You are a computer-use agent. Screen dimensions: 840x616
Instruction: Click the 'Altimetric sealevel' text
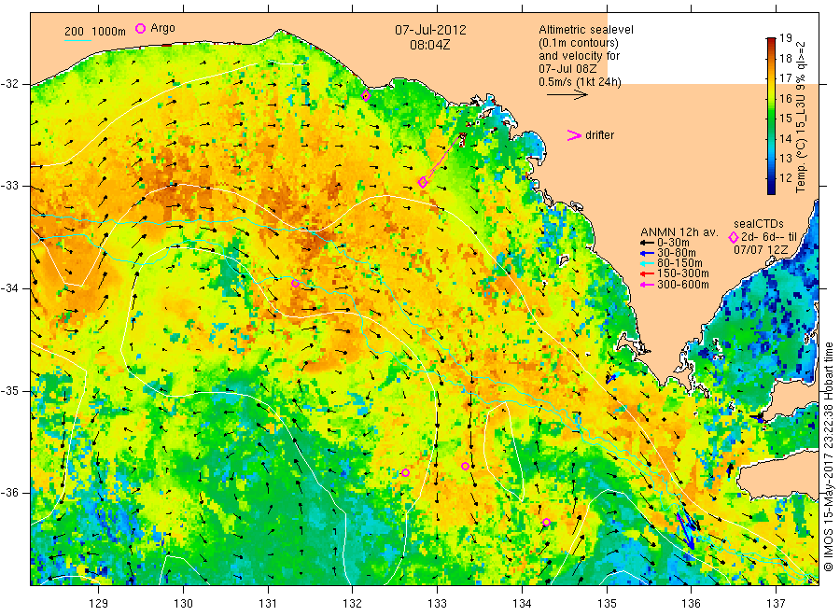point(586,30)
